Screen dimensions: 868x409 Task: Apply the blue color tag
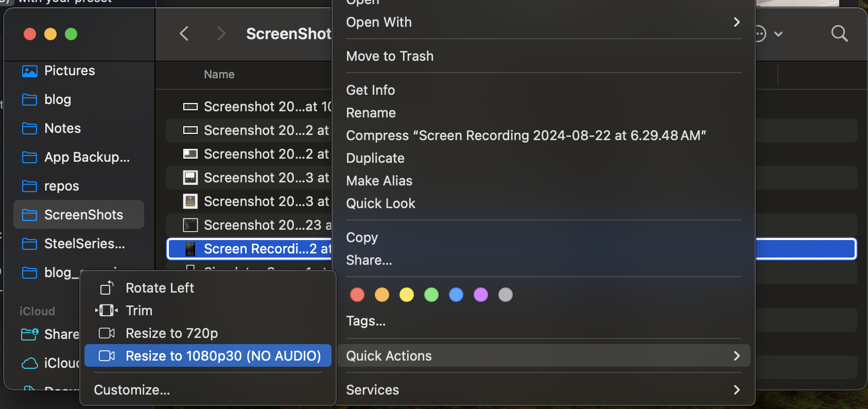point(456,295)
